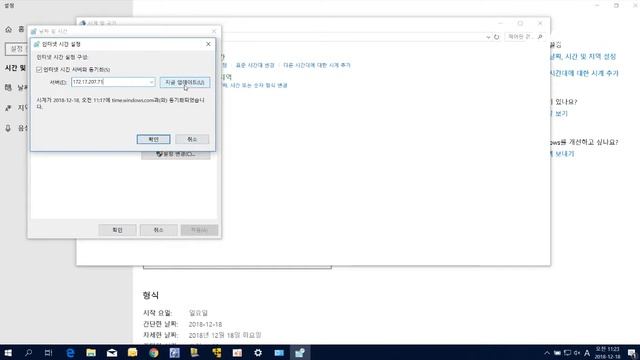Toggle the IME language indicator A
The width and height of the screenshot is (640, 360).
pyautogui.click(x=587, y=353)
